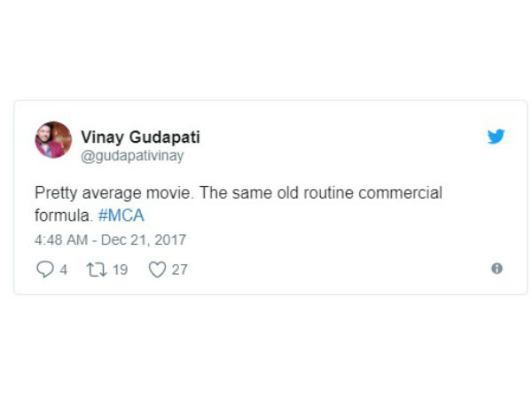532x399 pixels.
Task: Click the word "formula." in the tweet
Action: click(63, 215)
